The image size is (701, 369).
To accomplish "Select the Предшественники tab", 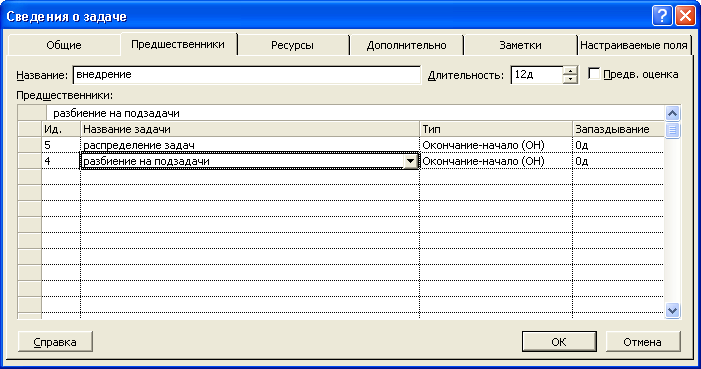I will tap(178, 44).
